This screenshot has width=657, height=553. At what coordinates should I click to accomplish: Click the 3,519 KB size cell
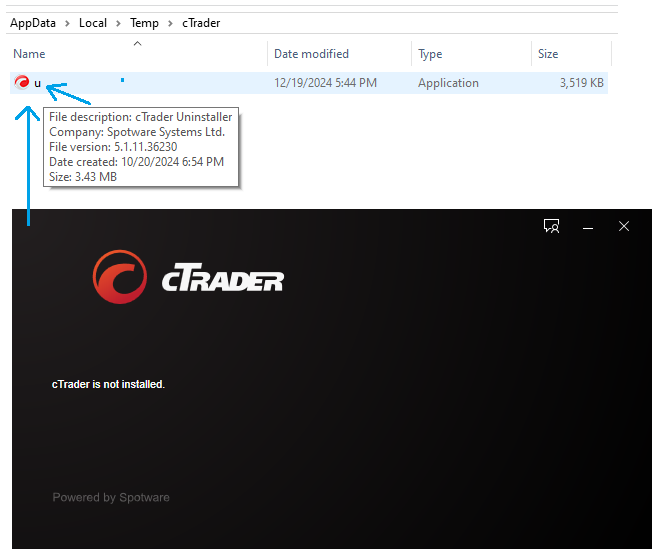coord(582,83)
